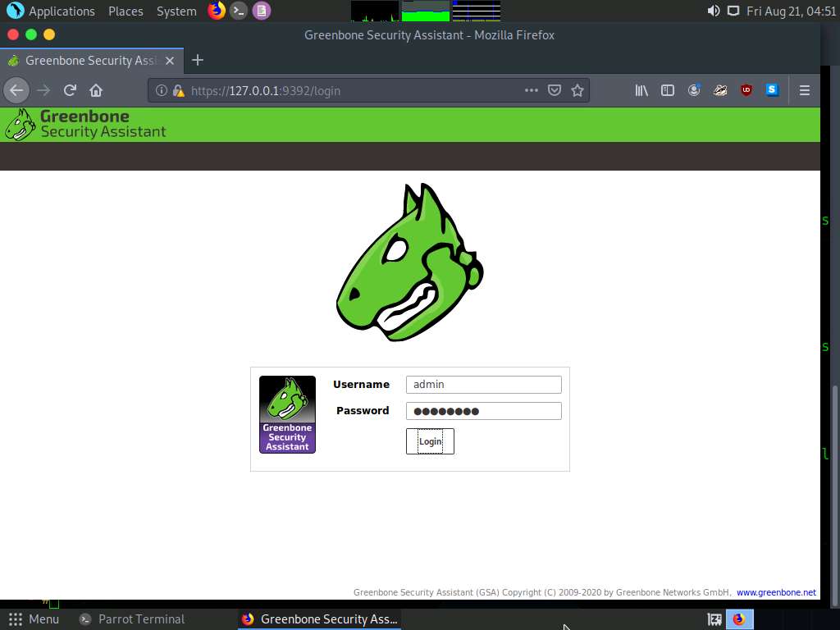Switch to Parrot Terminal in taskbar
The height and width of the screenshot is (630, 840).
click(132, 619)
